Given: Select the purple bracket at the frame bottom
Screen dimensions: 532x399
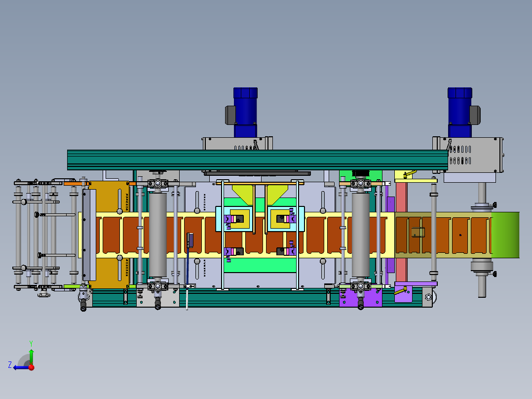Looking at the screenshot, I should pyautogui.click(x=361, y=297).
